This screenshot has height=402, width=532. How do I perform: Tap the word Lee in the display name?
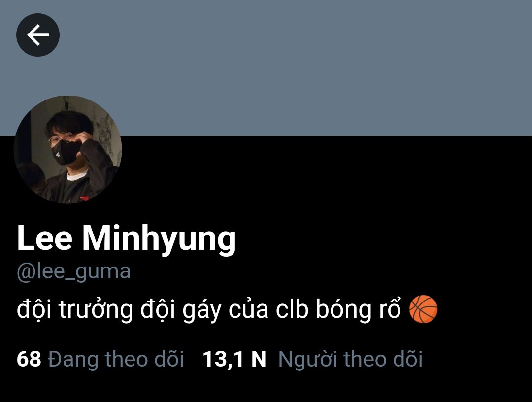(45, 238)
